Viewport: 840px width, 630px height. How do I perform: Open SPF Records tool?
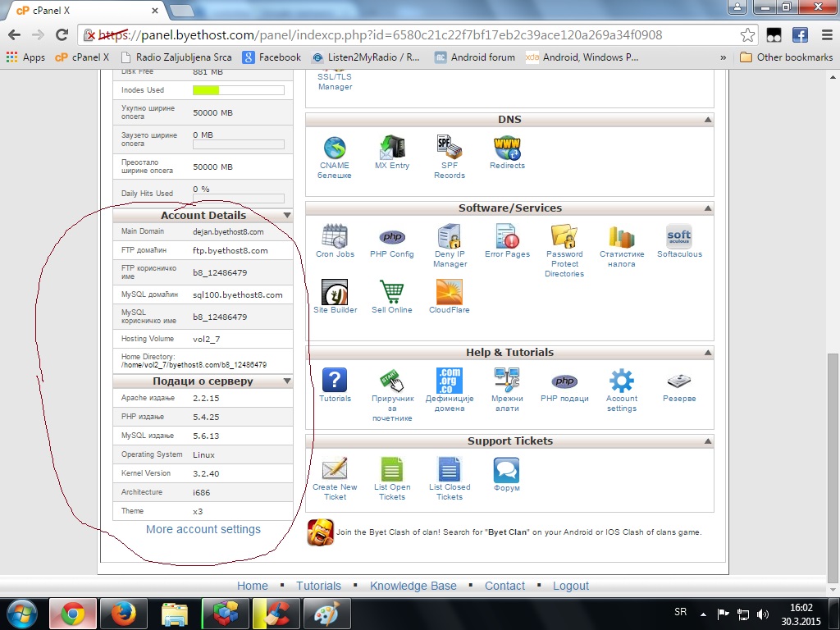point(450,148)
